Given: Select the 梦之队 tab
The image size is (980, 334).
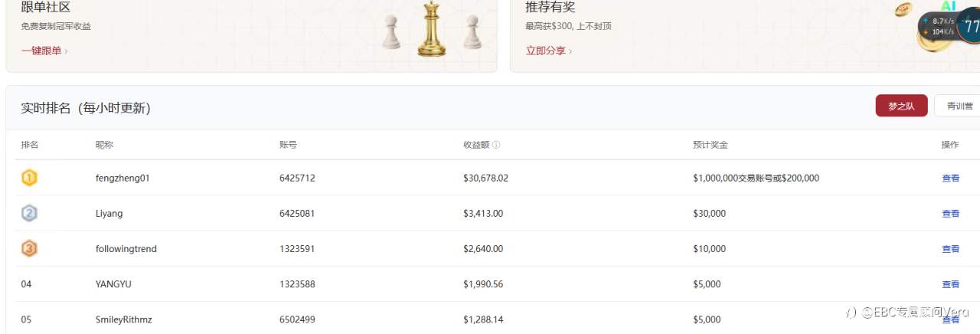Looking at the screenshot, I should click(901, 106).
